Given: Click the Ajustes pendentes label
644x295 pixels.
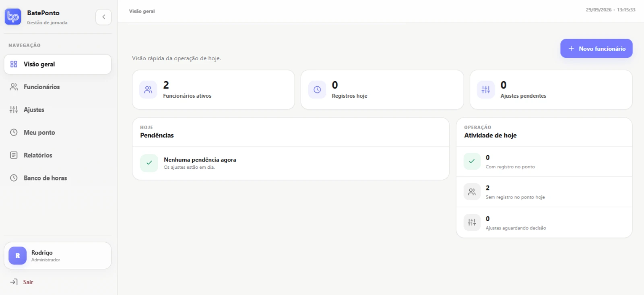Looking at the screenshot, I should tap(523, 96).
